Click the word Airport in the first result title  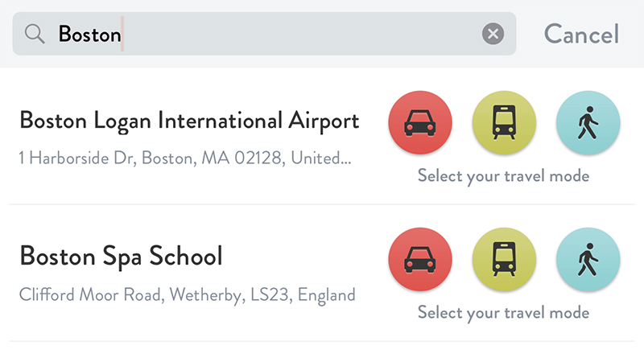tap(324, 121)
